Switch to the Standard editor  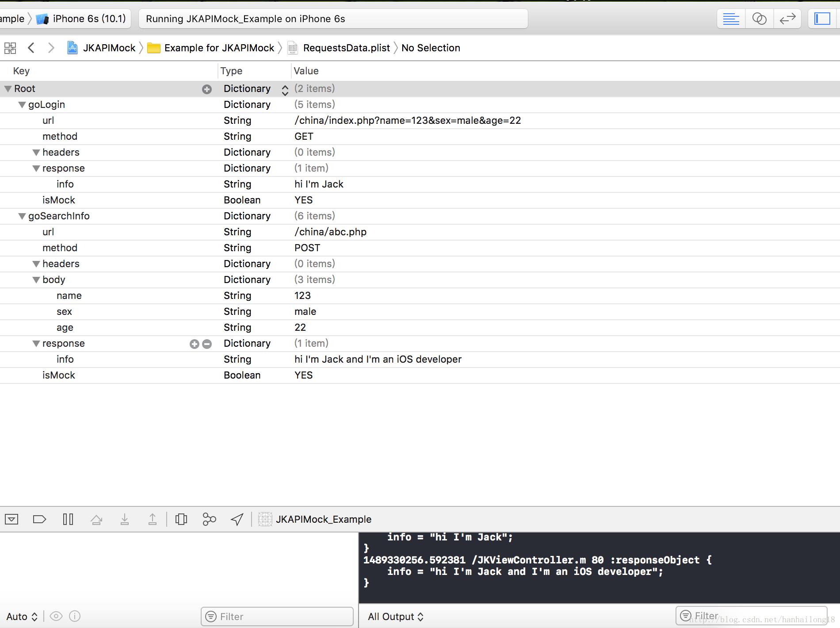(731, 19)
